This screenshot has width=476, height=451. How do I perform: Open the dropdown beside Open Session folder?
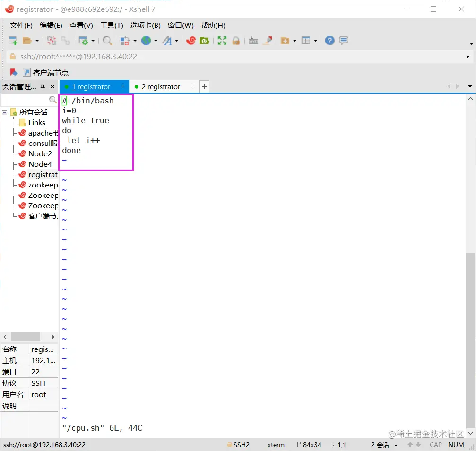(37, 40)
